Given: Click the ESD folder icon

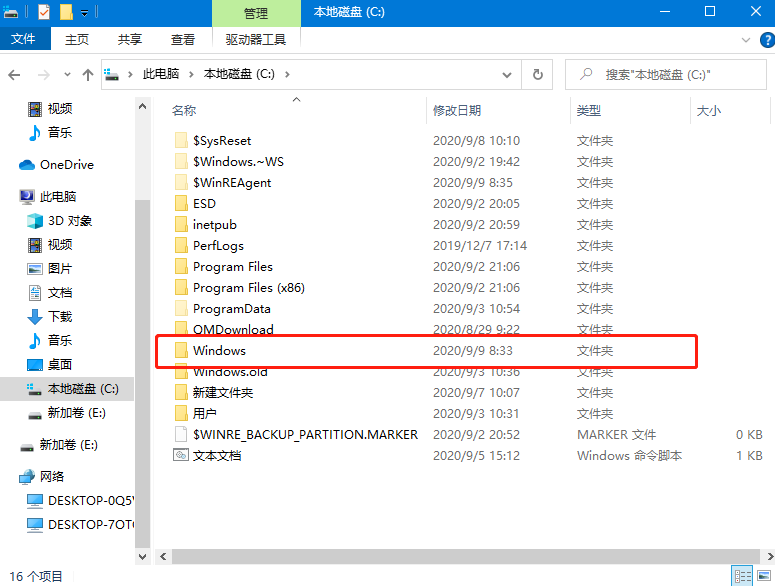Looking at the screenshot, I should point(181,204).
